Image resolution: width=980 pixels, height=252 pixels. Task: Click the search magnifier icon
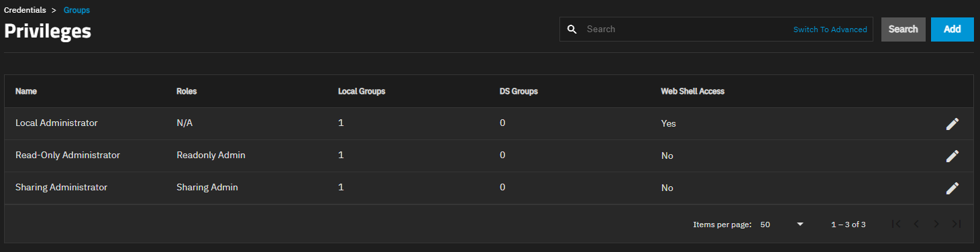[x=571, y=29]
